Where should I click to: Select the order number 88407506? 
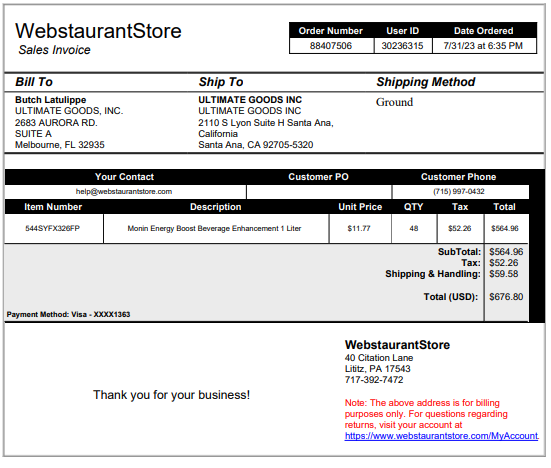click(331, 46)
